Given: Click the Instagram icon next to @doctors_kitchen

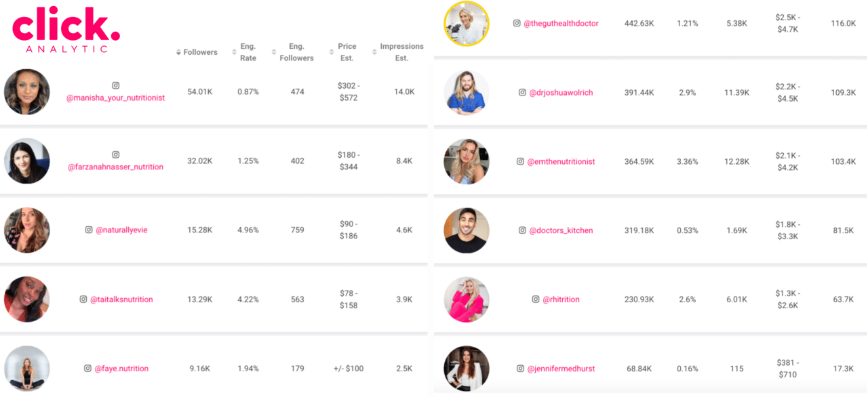Looking at the screenshot, I should tap(521, 230).
